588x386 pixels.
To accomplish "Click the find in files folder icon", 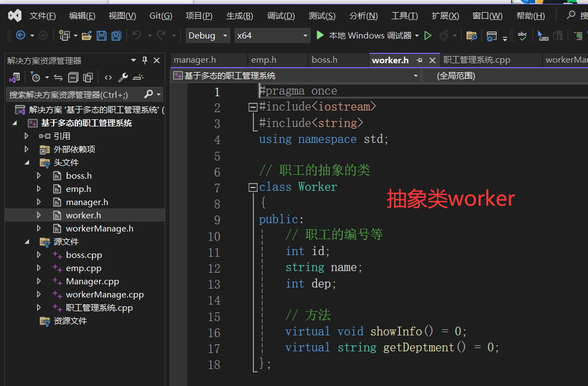I will [471, 36].
